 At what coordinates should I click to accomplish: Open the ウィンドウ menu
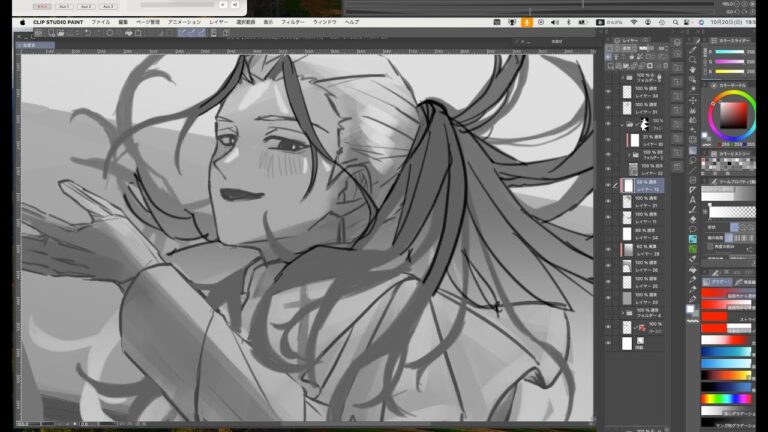pyautogui.click(x=325, y=22)
